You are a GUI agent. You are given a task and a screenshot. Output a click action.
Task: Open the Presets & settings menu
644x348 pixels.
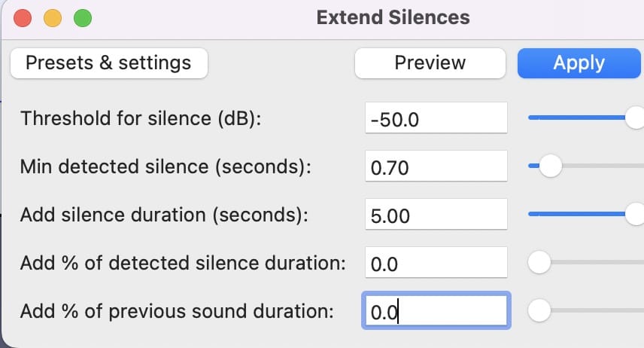click(x=108, y=63)
